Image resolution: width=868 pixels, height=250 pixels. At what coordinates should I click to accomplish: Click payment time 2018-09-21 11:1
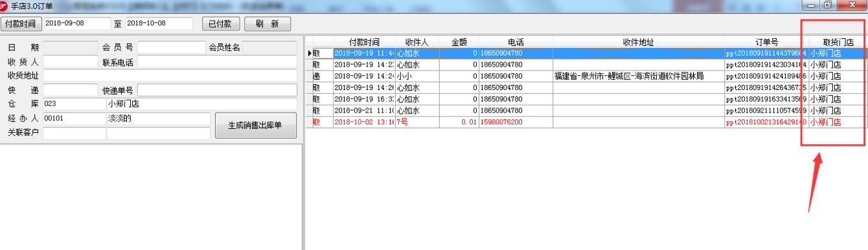pos(364,111)
